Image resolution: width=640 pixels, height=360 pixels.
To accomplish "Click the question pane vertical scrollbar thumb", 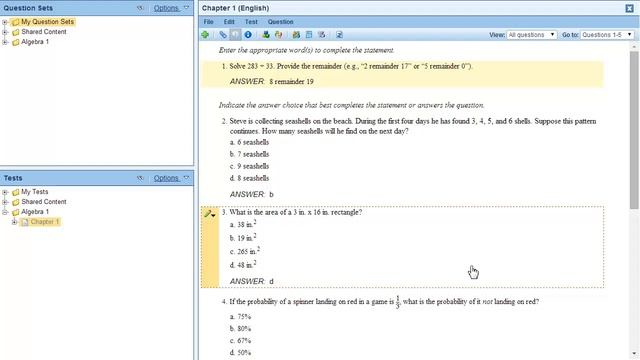I will [x=634, y=131].
